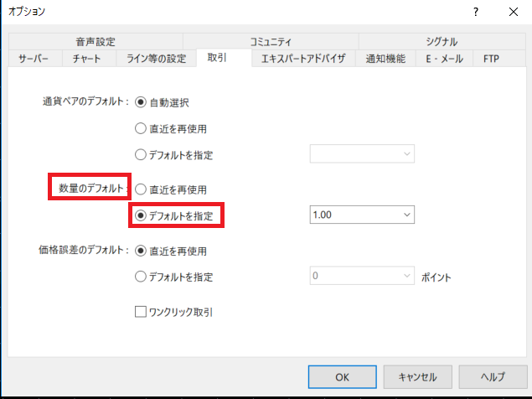This screenshot has height=399, width=532.
Task: Open the コミュニティ tab
Action: [x=271, y=41]
